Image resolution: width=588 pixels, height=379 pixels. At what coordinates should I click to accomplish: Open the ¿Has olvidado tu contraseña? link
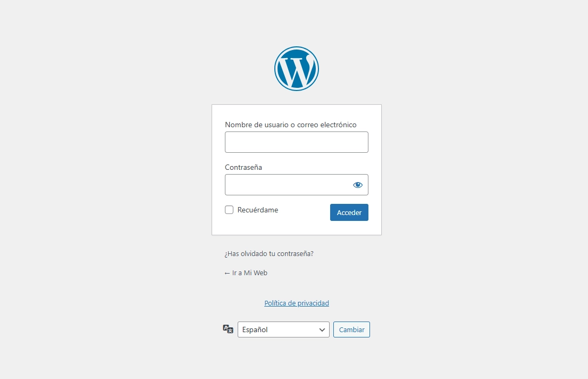269,253
